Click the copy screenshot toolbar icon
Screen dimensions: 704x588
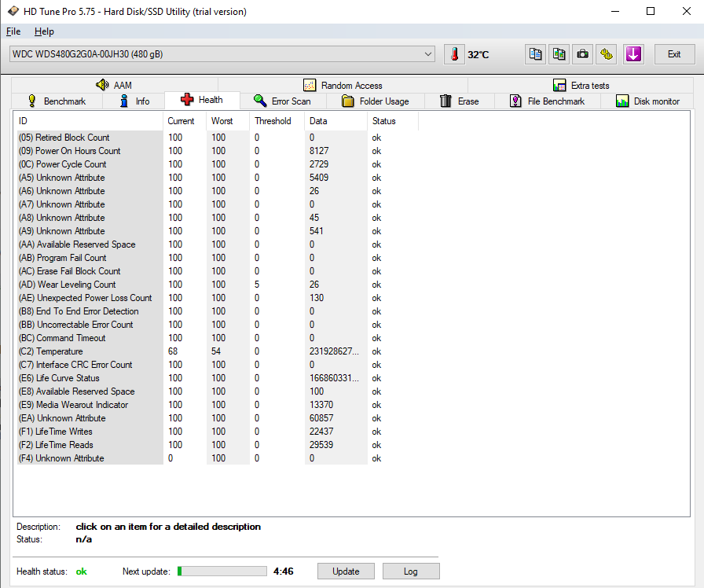click(x=559, y=54)
